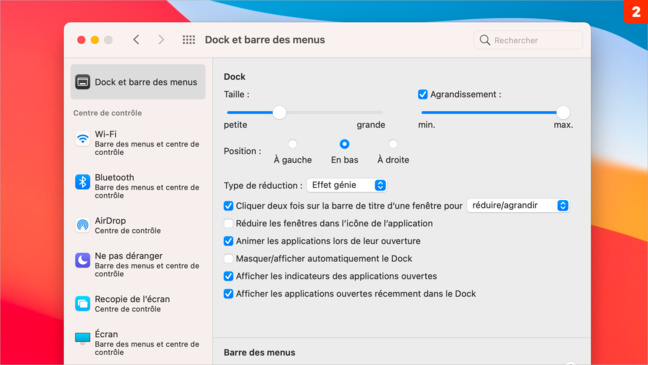Image resolution: width=648 pixels, height=365 pixels.
Task: Select the Écran display icon
Action: tap(83, 339)
